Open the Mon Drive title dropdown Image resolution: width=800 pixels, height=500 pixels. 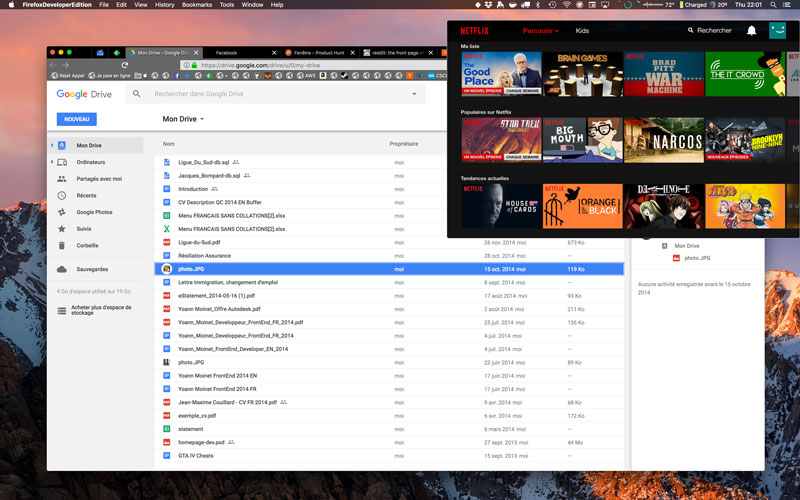(183, 119)
